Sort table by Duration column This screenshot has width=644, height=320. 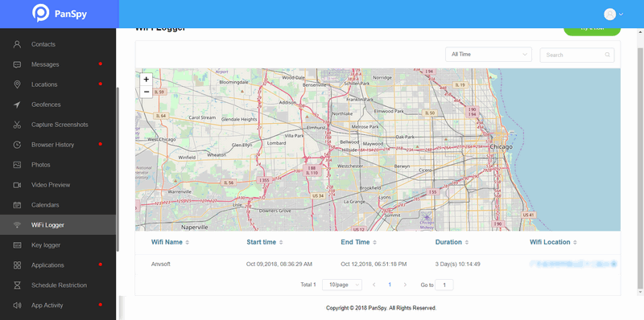coord(452,242)
